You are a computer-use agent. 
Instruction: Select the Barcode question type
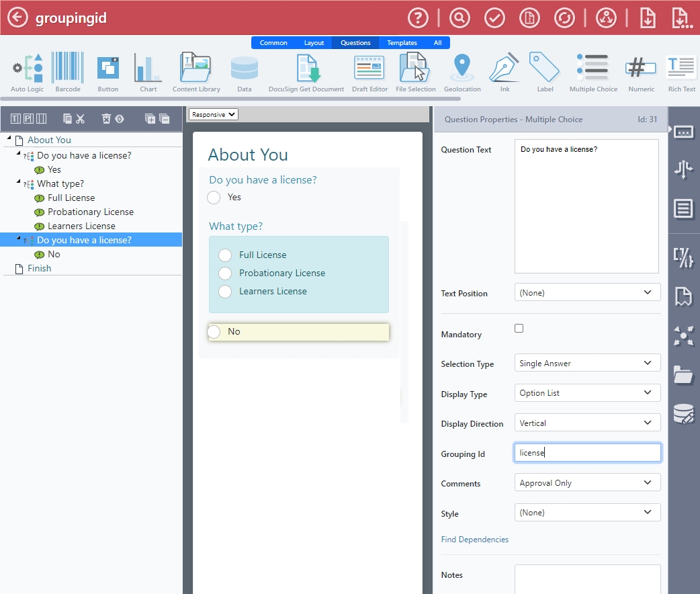(x=68, y=73)
